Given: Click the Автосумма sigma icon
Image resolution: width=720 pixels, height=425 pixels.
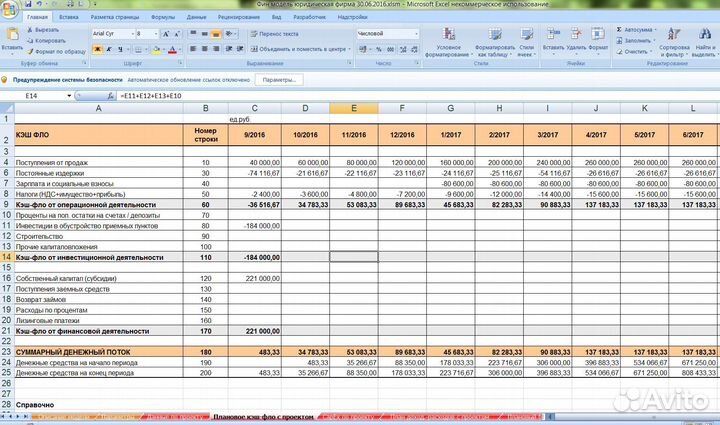Looking at the screenshot, I should coord(620,30).
